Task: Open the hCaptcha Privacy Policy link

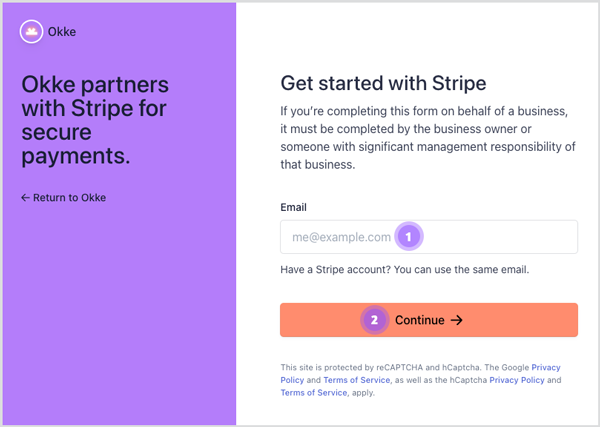Action: [x=517, y=380]
